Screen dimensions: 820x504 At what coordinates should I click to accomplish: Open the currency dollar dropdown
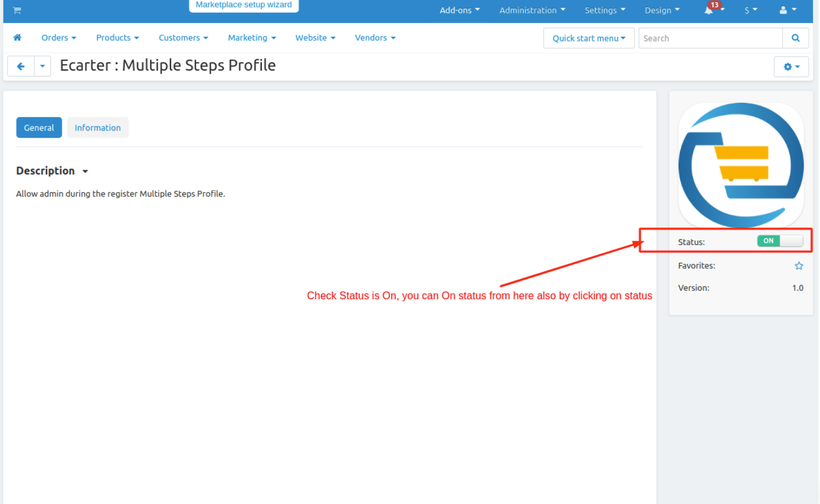[x=751, y=10]
